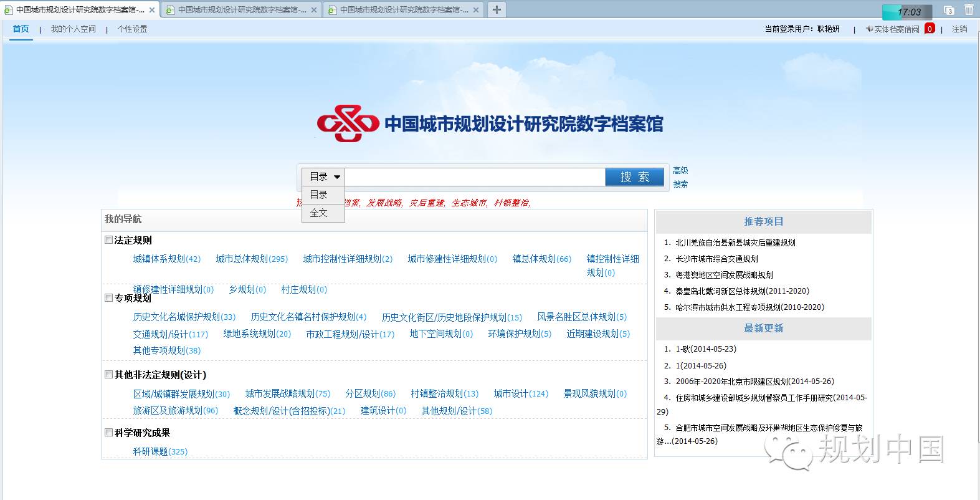Viewport: 980px width, 500px height.
Task: Open 历史文化名城保护规划(33) category
Action: pyautogui.click(x=184, y=317)
